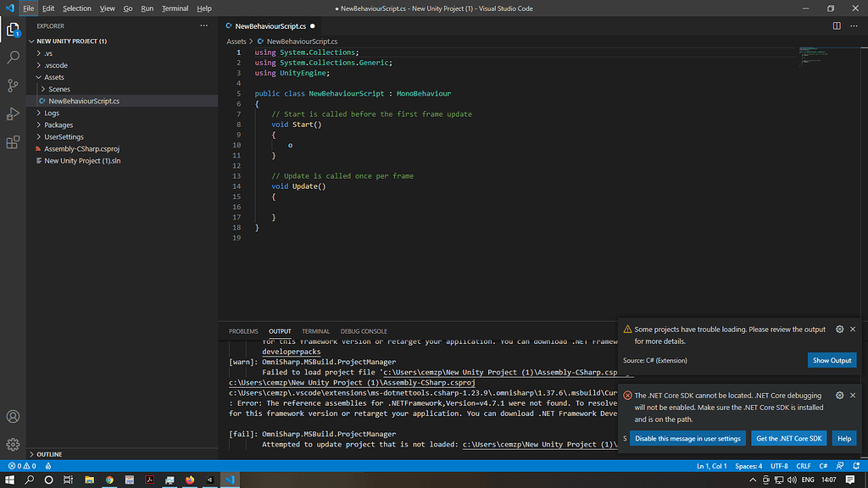Open the Source Control view
868x488 pixels.
(x=13, y=85)
